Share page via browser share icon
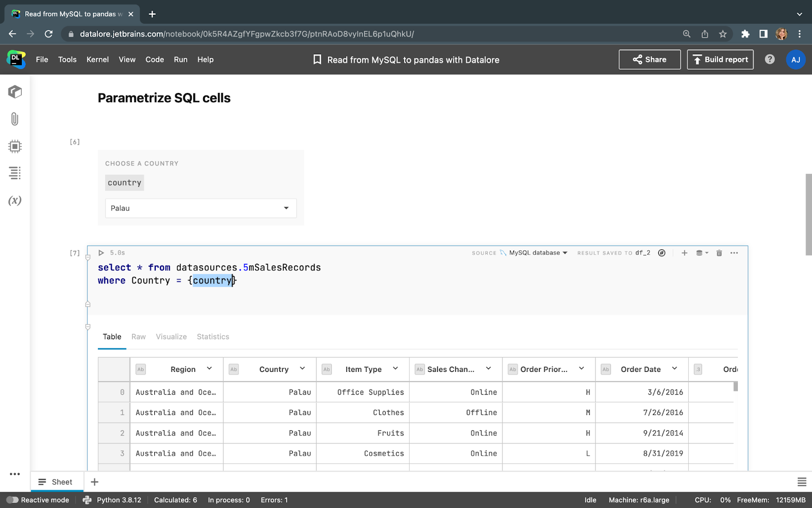This screenshot has height=508, width=812. click(x=705, y=34)
